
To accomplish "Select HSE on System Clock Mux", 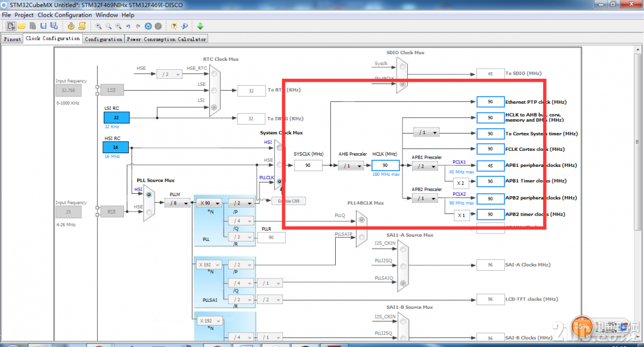I will [x=279, y=165].
